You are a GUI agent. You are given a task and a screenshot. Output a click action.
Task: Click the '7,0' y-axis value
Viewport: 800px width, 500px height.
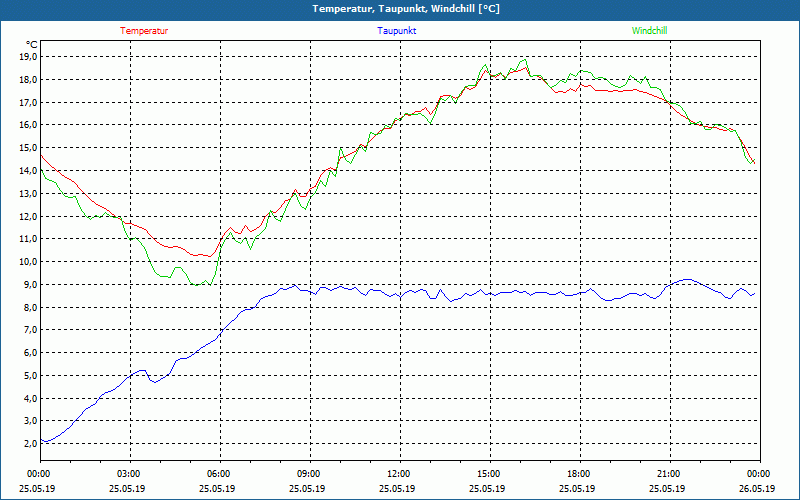coord(31,330)
